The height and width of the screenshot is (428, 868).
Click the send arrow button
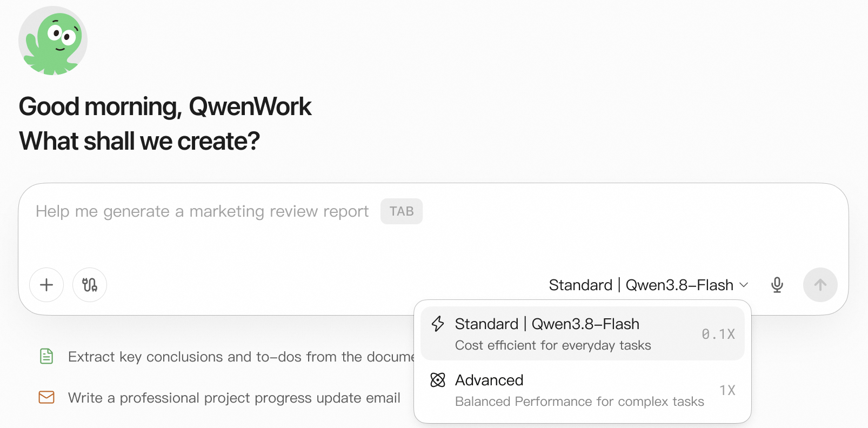[x=820, y=285]
